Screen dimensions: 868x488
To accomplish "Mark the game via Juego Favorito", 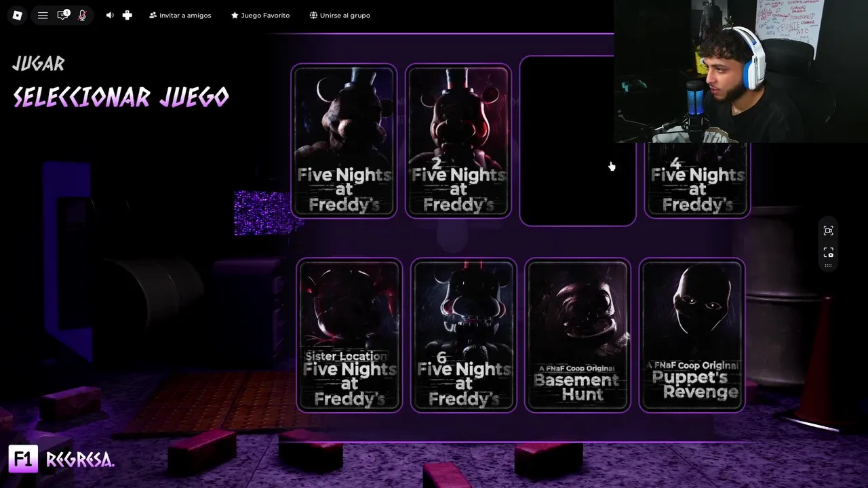I will [260, 15].
